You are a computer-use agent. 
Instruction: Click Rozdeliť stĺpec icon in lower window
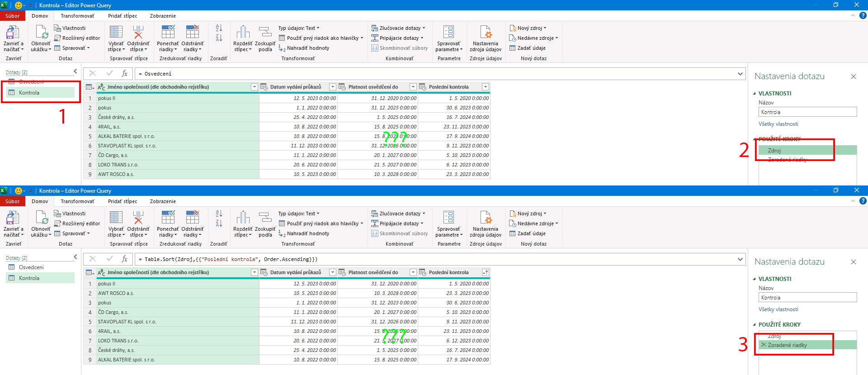coord(243,218)
